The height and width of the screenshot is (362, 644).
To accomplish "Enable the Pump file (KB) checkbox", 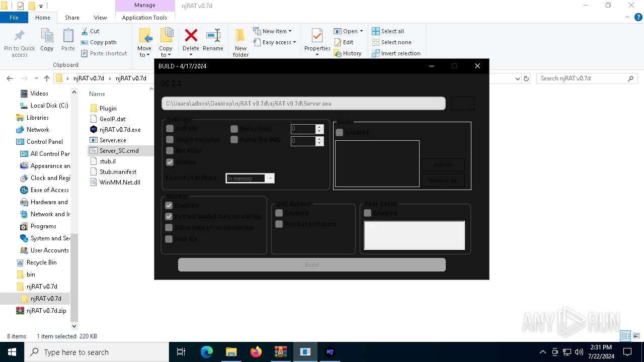I will pyautogui.click(x=234, y=139).
